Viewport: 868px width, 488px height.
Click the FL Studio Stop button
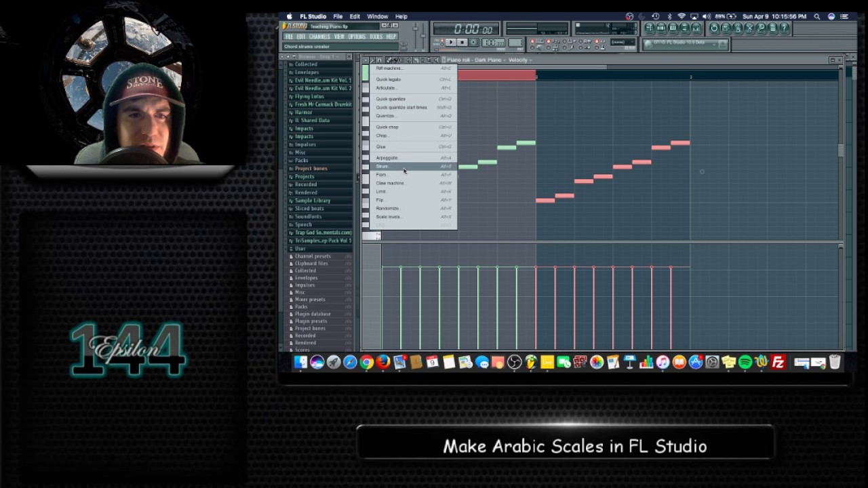tap(462, 42)
